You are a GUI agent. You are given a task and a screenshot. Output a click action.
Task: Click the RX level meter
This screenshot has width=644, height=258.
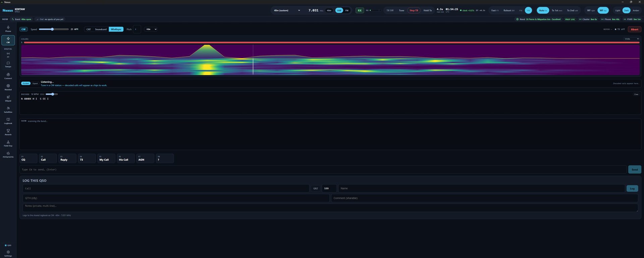[x=375, y=10]
